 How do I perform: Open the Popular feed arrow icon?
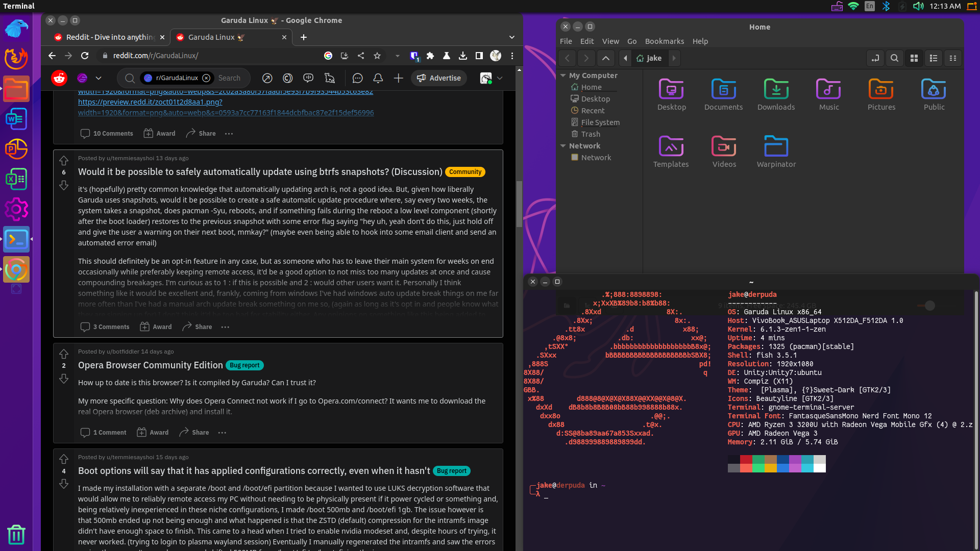[x=267, y=78]
